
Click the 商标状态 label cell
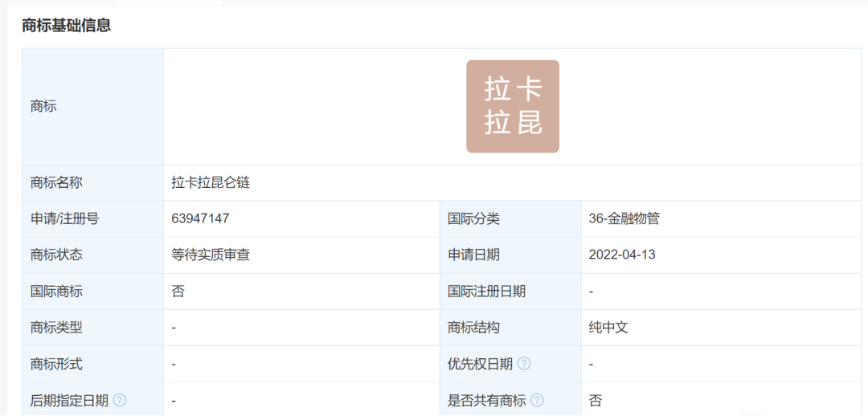tap(93, 255)
